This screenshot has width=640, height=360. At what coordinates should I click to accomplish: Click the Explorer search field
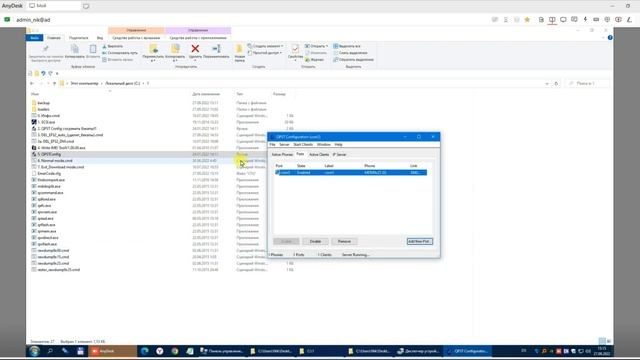tap(587, 83)
